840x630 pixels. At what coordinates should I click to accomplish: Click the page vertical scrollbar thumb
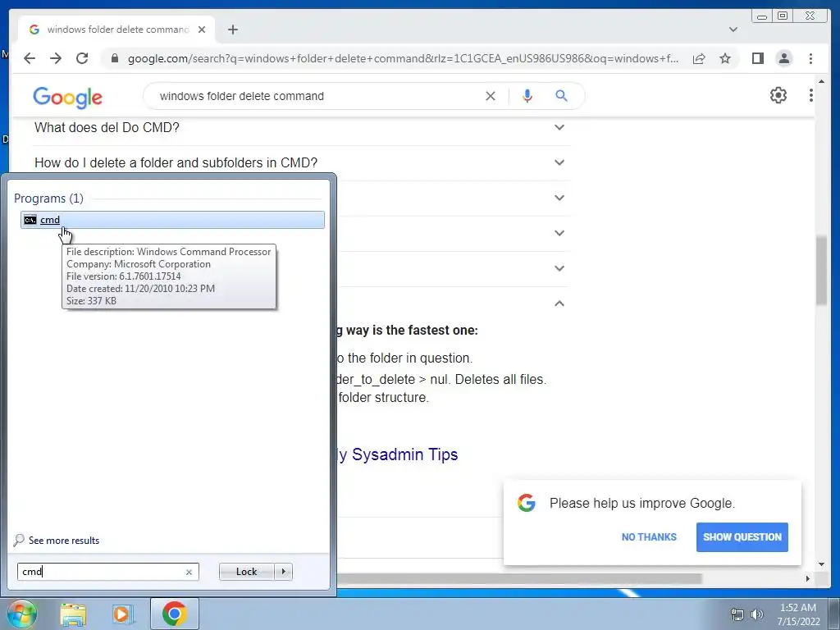pyautogui.click(x=821, y=270)
